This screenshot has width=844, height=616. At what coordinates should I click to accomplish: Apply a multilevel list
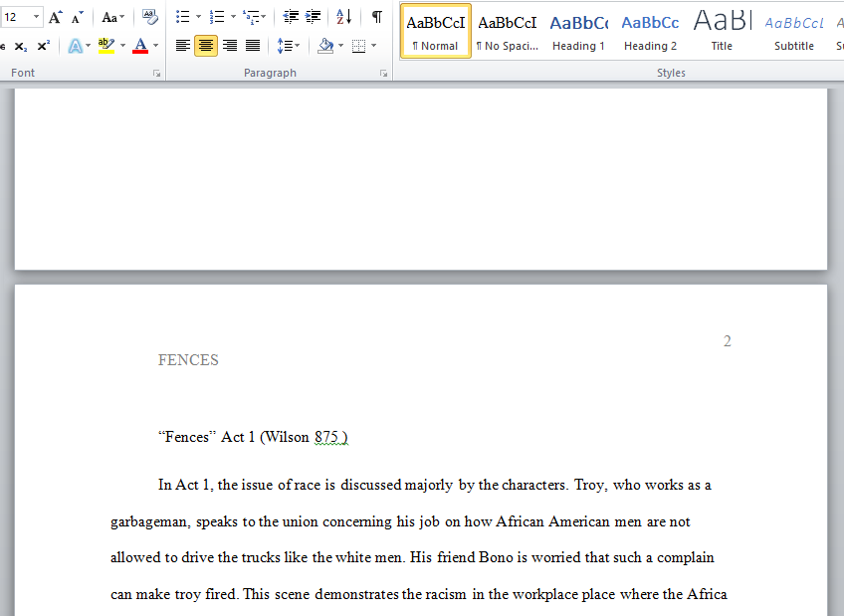[x=250, y=17]
